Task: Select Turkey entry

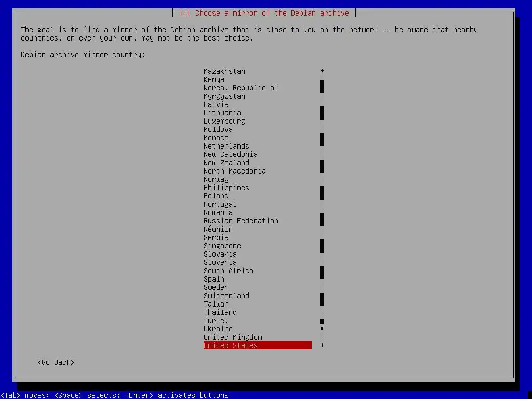Action: [x=216, y=321]
